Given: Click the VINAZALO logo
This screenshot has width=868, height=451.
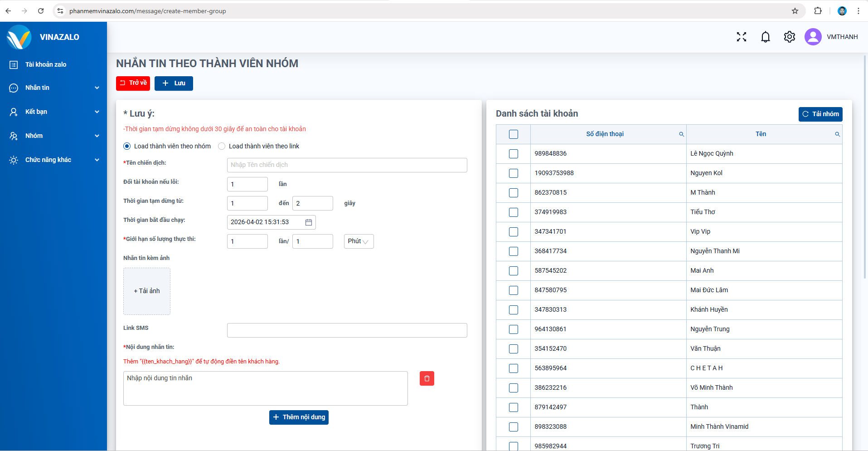Looking at the screenshot, I should [x=19, y=37].
